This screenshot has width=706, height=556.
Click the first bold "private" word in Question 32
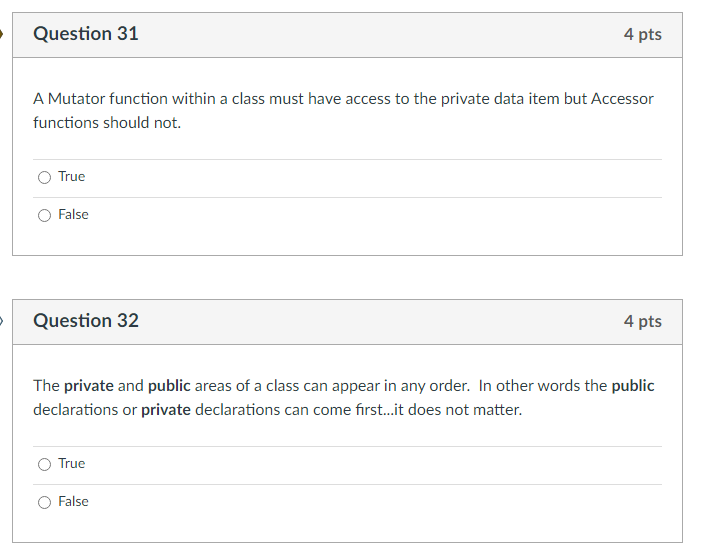(89, 386)
